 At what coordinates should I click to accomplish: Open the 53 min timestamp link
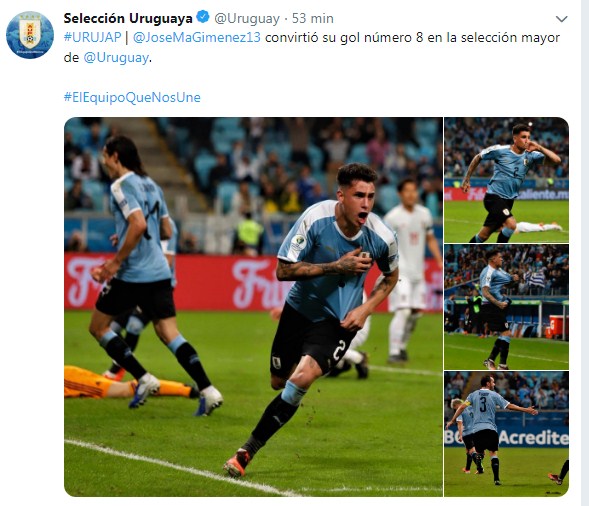pyautogui.click(x=313, y=18)
